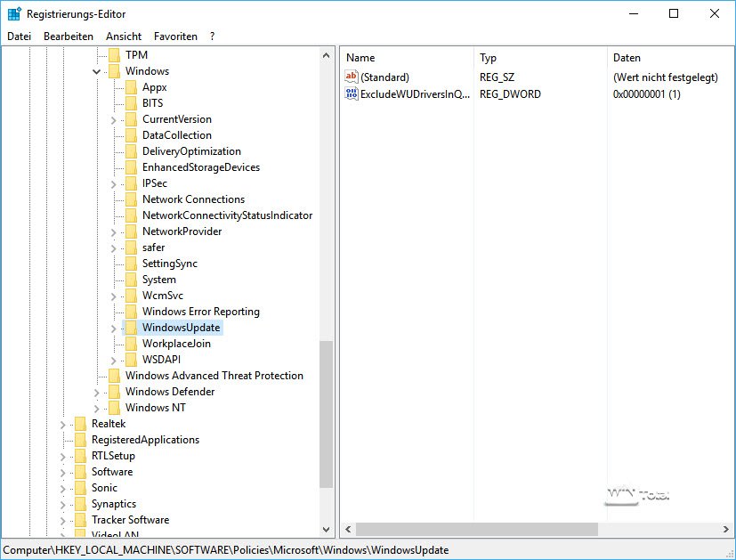Click tree pane scroll up arrow
This screenshot has width=736, height=560.
327,55
